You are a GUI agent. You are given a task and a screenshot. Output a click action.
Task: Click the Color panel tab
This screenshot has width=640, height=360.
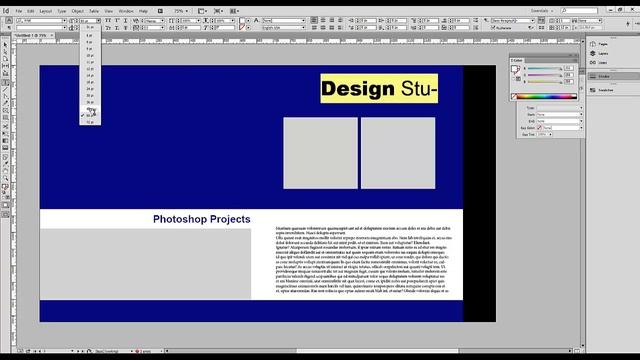coord(517,60)
